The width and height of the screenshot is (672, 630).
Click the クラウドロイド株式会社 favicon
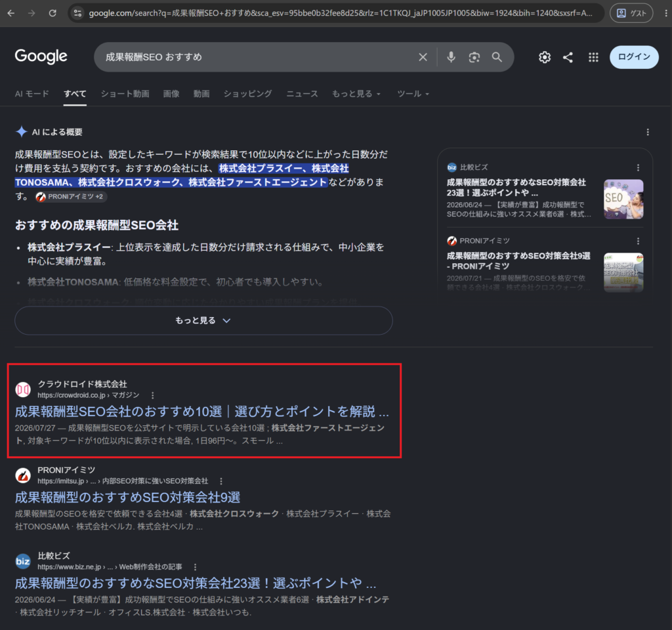pyautogui.click(x=23, y=389)
